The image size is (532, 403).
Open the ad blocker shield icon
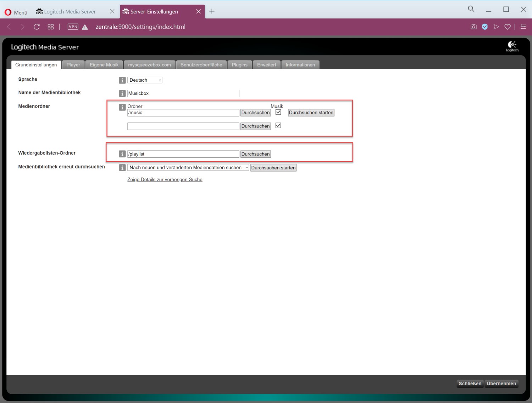tap(485, 27)
